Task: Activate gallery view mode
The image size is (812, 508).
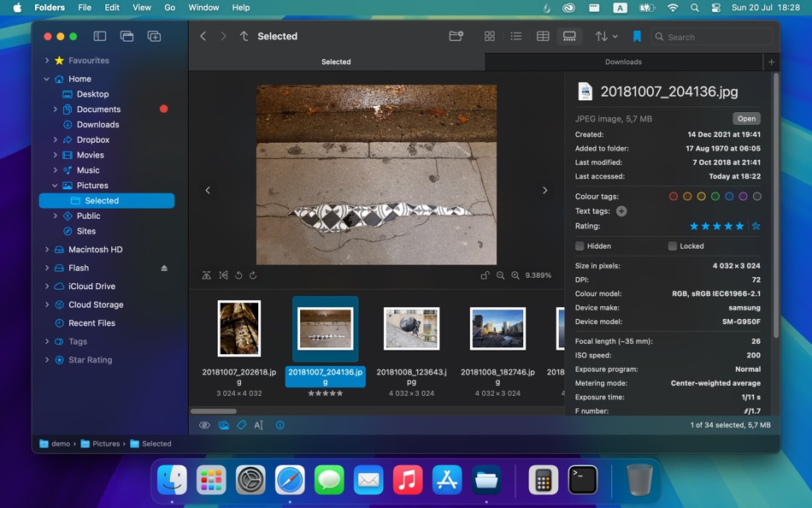Action: [x=569, y=36]
